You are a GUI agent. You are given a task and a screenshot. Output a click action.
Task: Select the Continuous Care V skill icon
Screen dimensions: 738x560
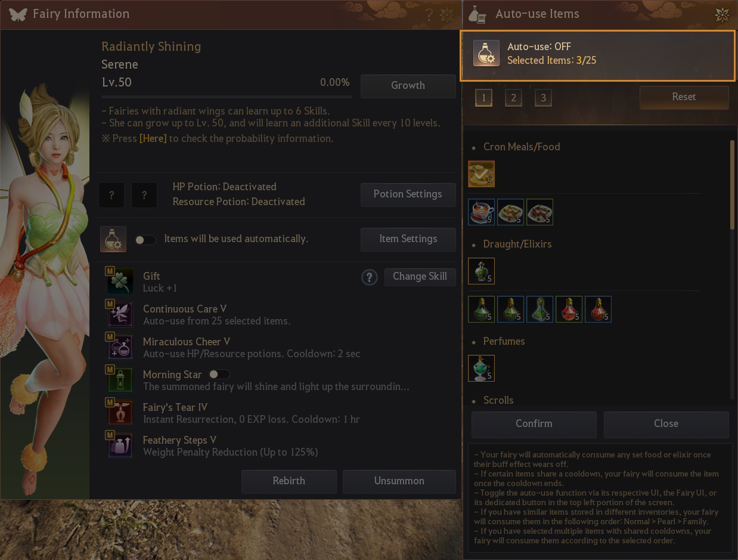[120, 314]
